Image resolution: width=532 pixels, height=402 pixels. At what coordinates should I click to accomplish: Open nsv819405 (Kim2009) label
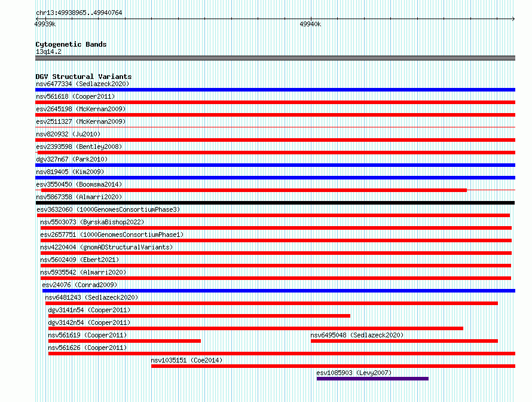(x=70, y=172)
